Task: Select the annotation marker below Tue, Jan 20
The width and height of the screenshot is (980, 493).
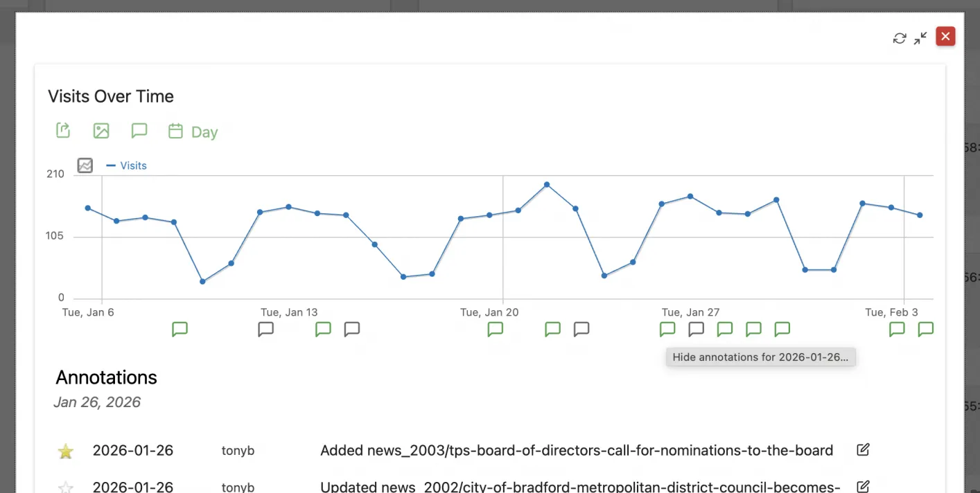Action: [495, 329]
